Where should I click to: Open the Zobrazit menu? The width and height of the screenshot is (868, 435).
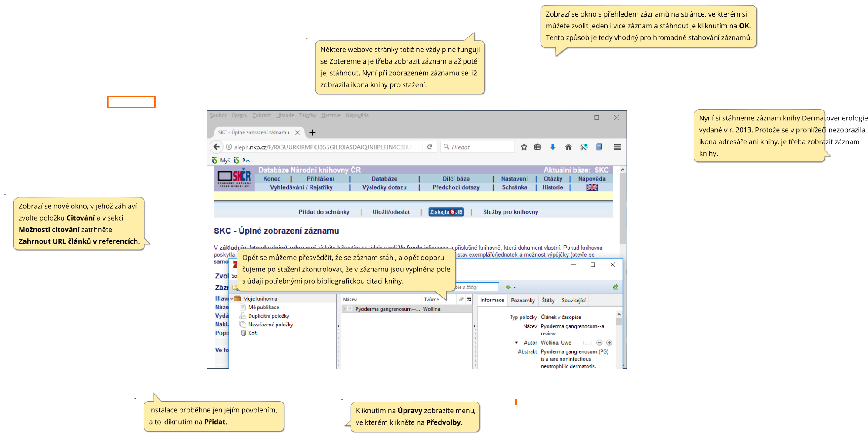[x=261, y=115]
